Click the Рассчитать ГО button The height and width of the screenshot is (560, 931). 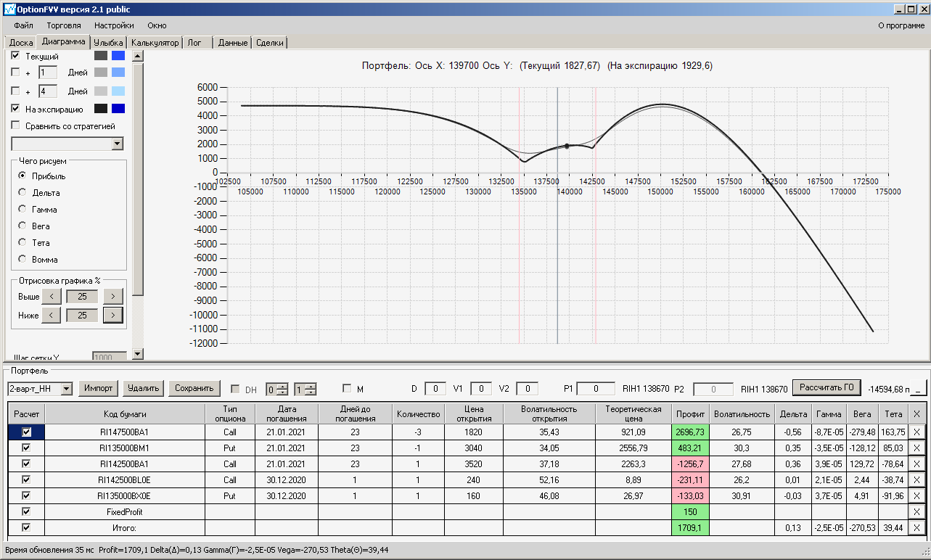pos(827,388)
